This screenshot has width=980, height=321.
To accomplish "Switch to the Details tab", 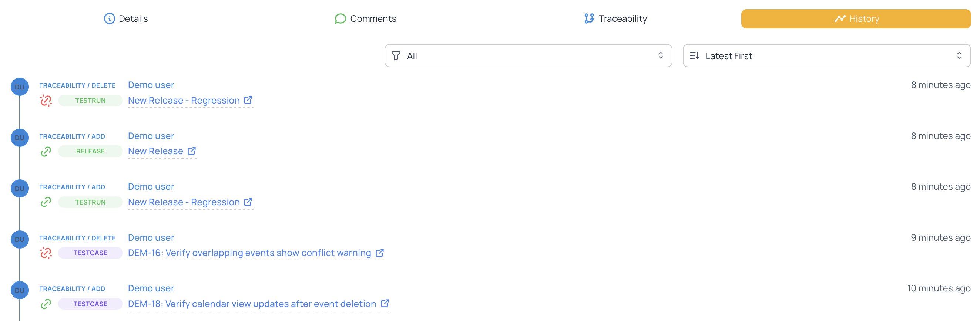I will (126, 18).
